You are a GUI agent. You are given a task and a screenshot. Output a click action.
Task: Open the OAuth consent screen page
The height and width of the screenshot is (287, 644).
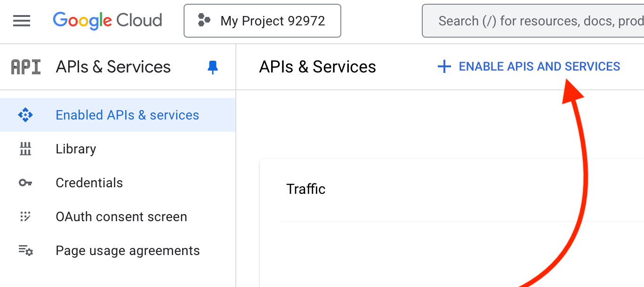[x=121, y=216]
